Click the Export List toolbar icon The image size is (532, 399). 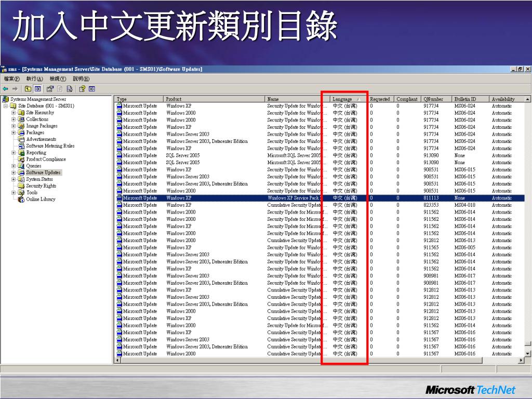tap(70, 89)
